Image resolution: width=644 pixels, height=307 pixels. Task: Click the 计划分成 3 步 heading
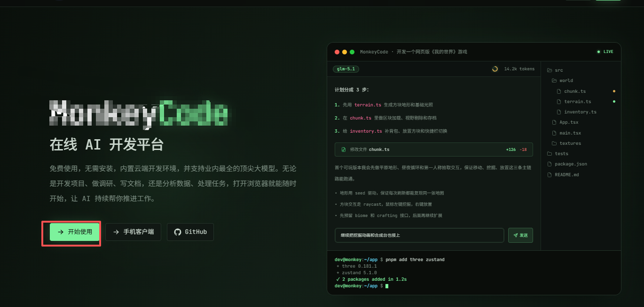point(352,89)
